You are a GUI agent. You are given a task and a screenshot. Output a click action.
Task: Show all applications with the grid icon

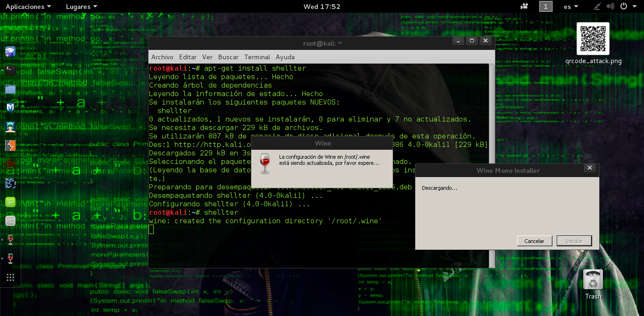point(10,277)
